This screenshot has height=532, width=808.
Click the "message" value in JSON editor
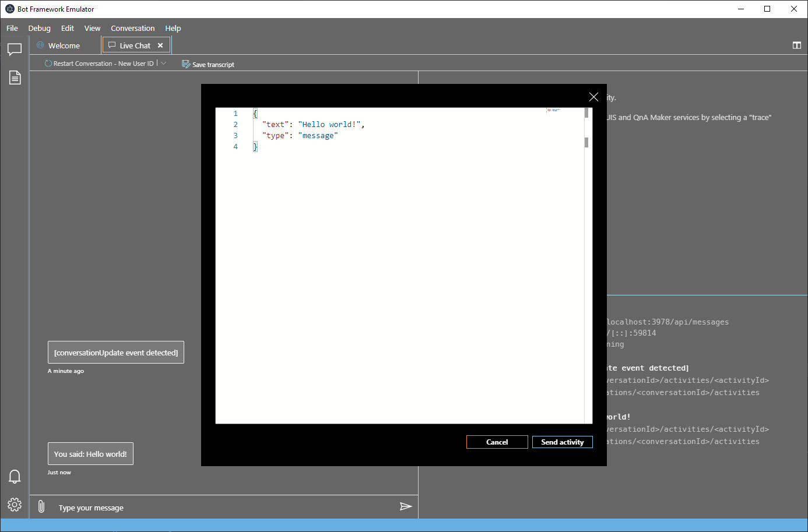pyautogui.click(x=318, y=135)
